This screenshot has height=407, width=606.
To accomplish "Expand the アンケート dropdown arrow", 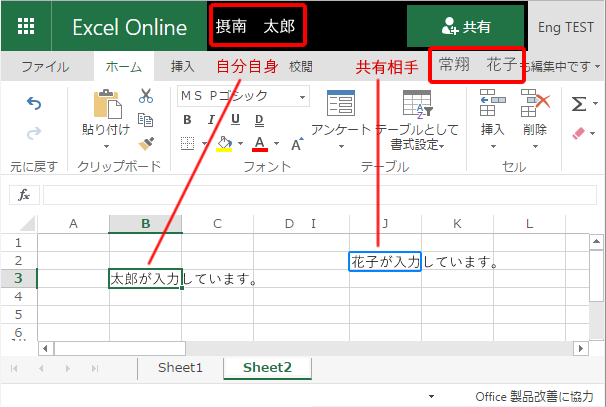I will 341,146.
